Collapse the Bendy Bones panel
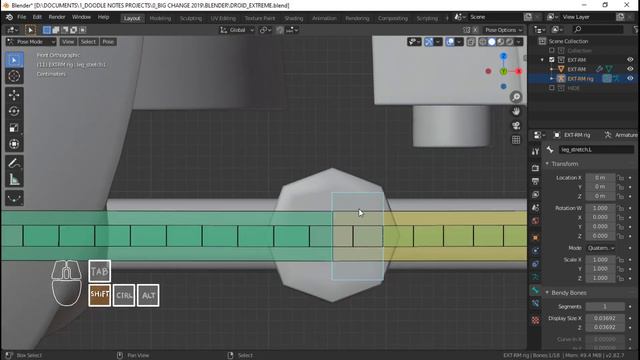The width and height of the screenshot is (640, 360). pos(547,293)
